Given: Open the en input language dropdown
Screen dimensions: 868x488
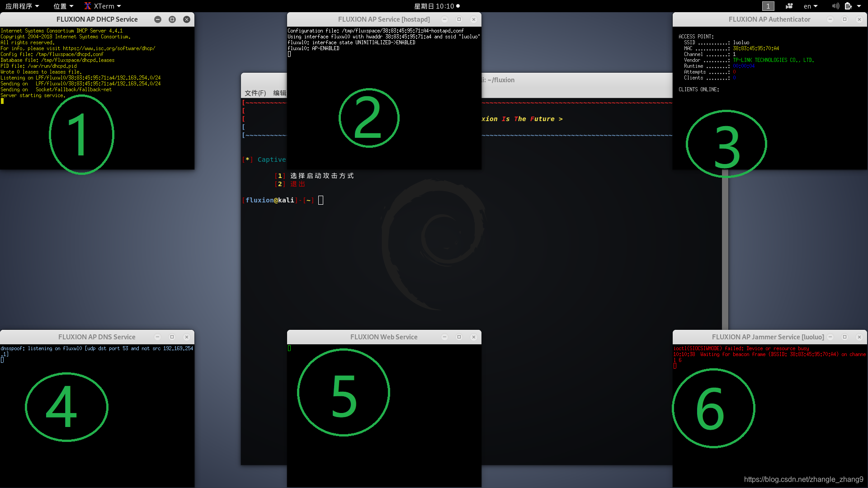Looking at the screenshot, I should click(811, 6).
